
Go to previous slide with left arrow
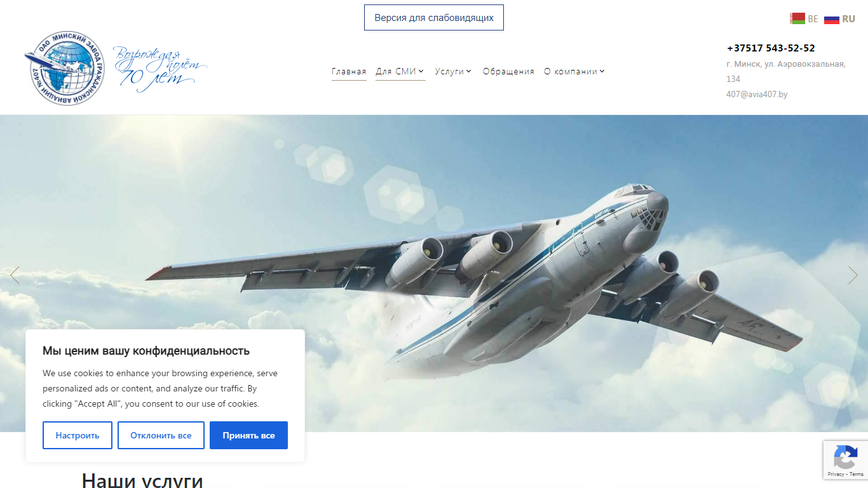pos(15,275)
